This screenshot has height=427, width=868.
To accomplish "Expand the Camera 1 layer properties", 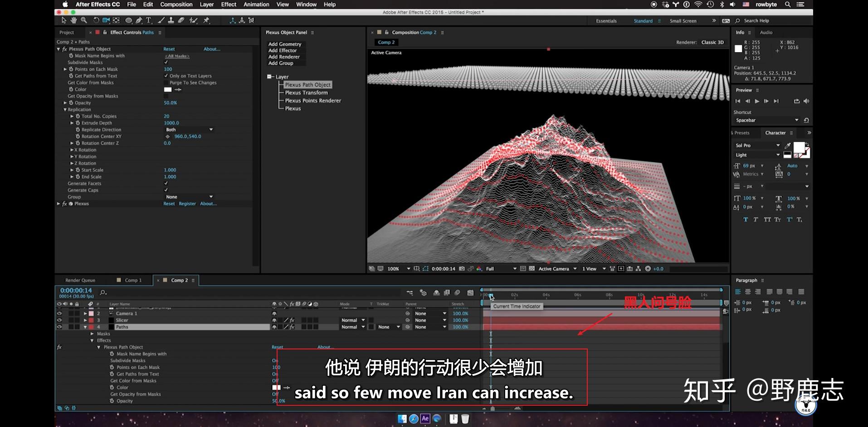I will click(x=85, y=314).
